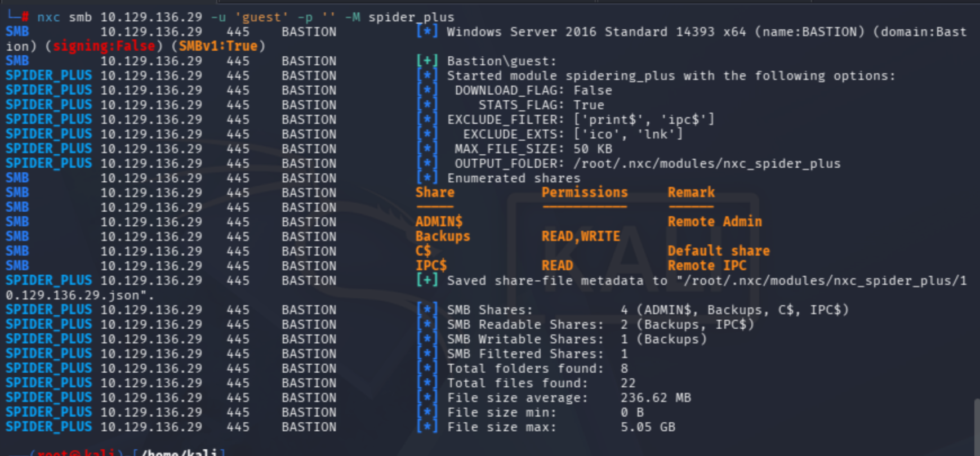Select the orange Backups share entry
The width and height of the screenshot is (980, 456).
[x=443, y=236]
